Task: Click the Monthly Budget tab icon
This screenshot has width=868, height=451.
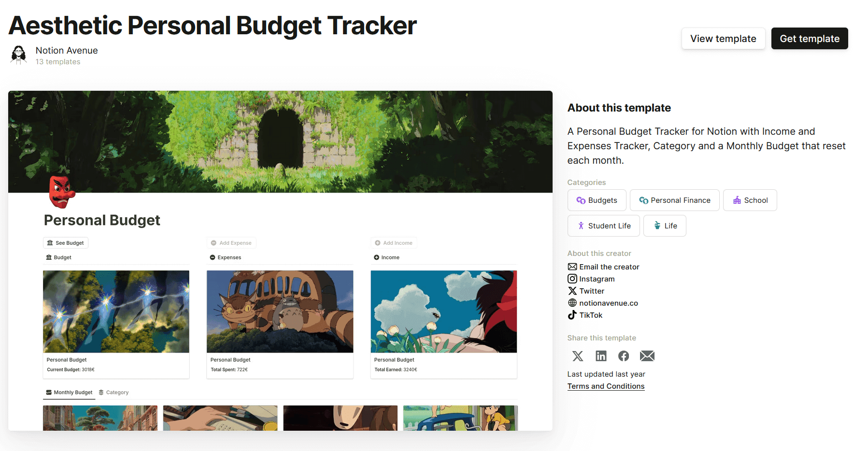Action: 49,393
